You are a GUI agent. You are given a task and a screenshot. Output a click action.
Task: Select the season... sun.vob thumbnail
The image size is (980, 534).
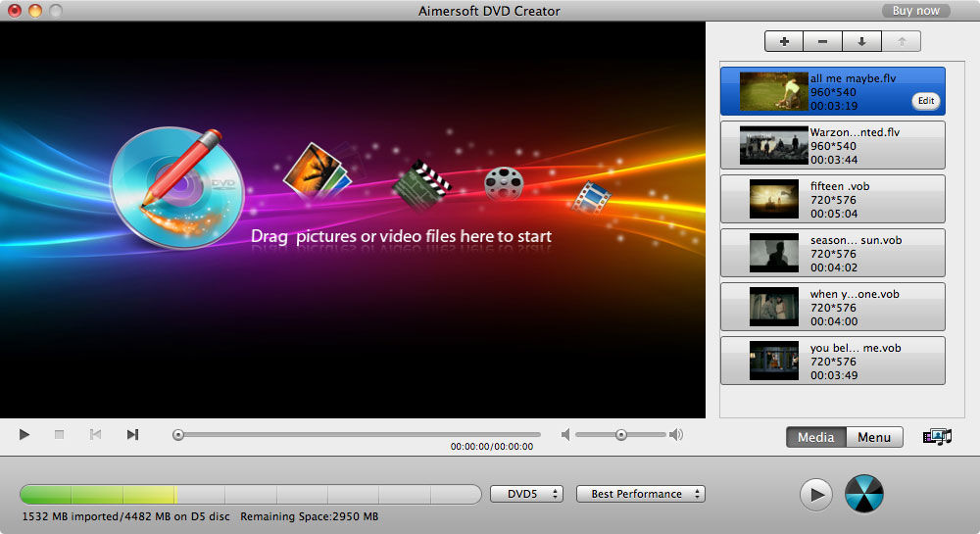click(774, 253)
